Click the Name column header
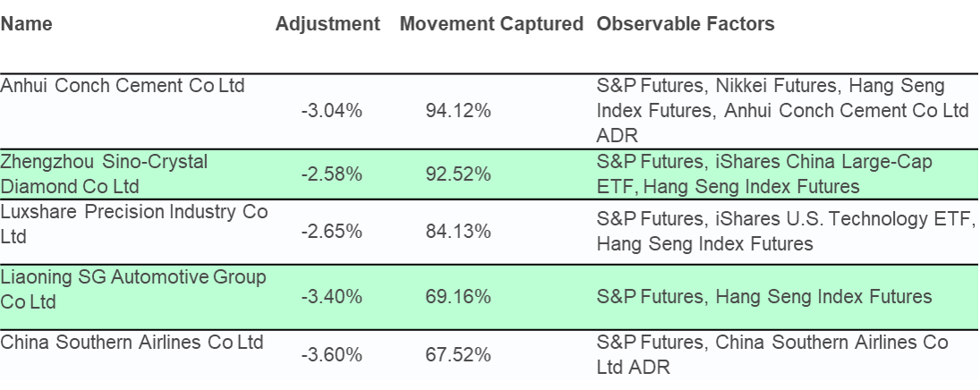The width and height of the screenshot is (980, 390). [x=26, y=24]
